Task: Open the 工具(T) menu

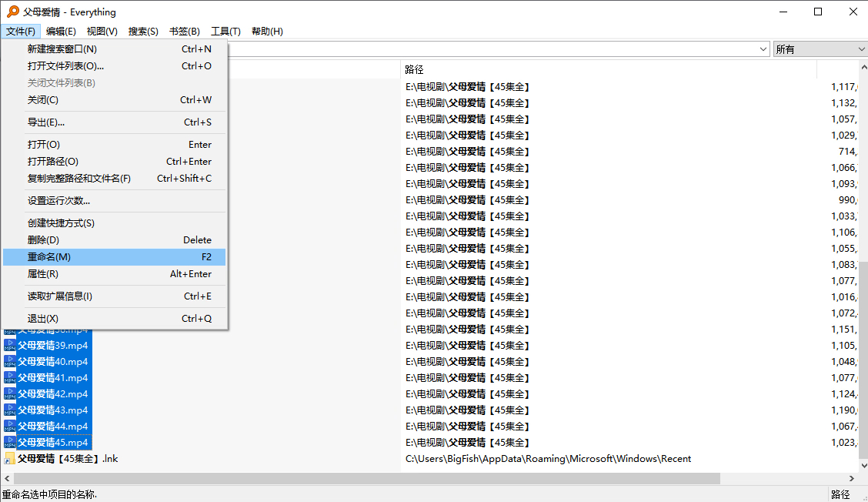Action: pos(226,31)
